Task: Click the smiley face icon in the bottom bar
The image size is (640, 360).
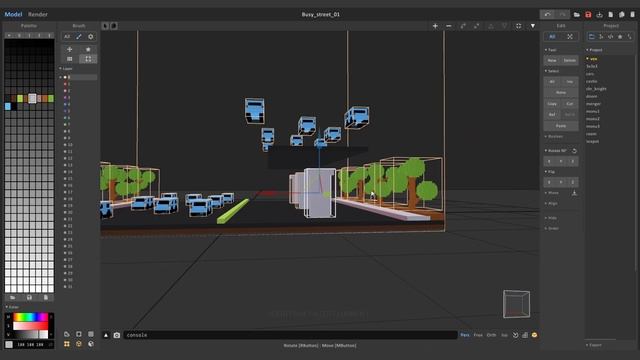Action: [534, 335]
